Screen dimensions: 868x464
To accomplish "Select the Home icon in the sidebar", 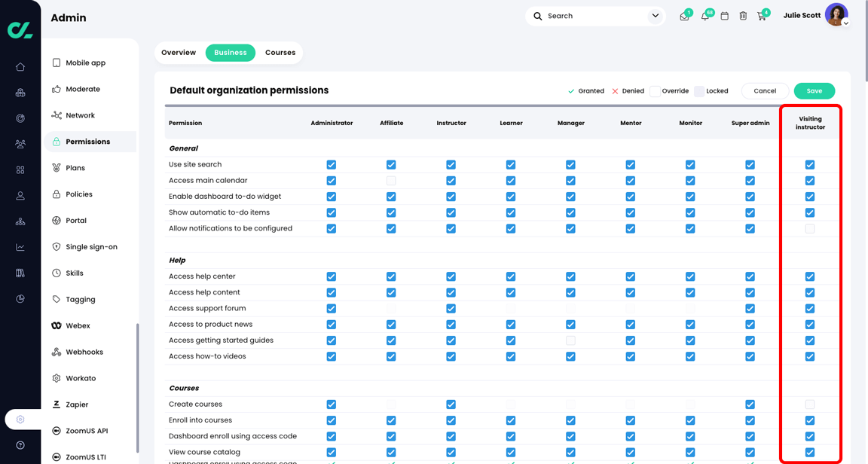I will point(20,66).
